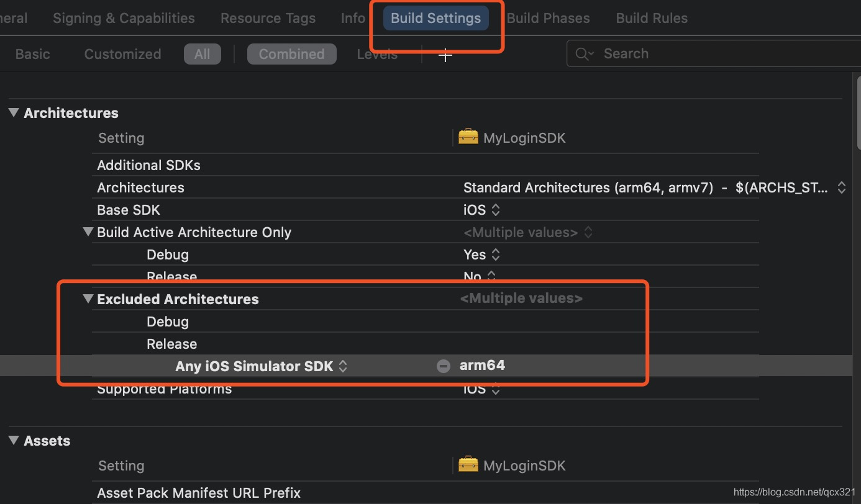Open the Resource Tags tab
Screen dimensions: 861x504
(268, 18)
